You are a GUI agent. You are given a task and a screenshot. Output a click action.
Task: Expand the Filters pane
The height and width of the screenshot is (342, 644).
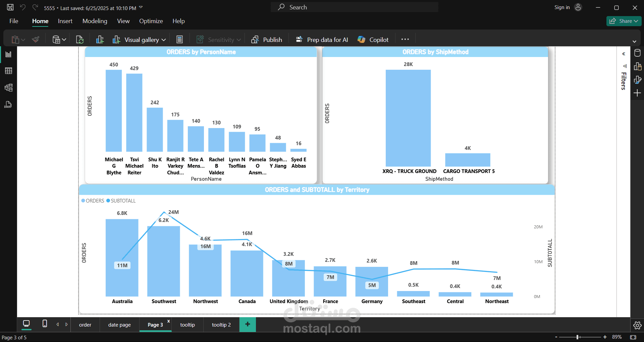624,54
